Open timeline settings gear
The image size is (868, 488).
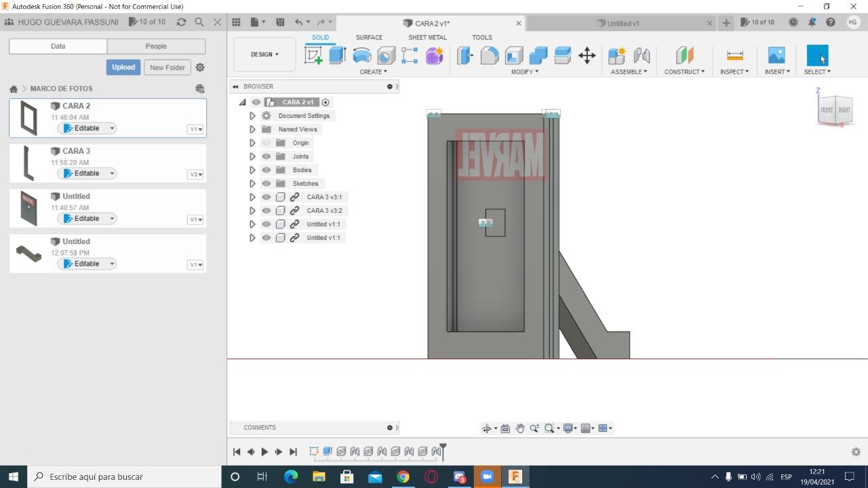click(x=856, y=451)
